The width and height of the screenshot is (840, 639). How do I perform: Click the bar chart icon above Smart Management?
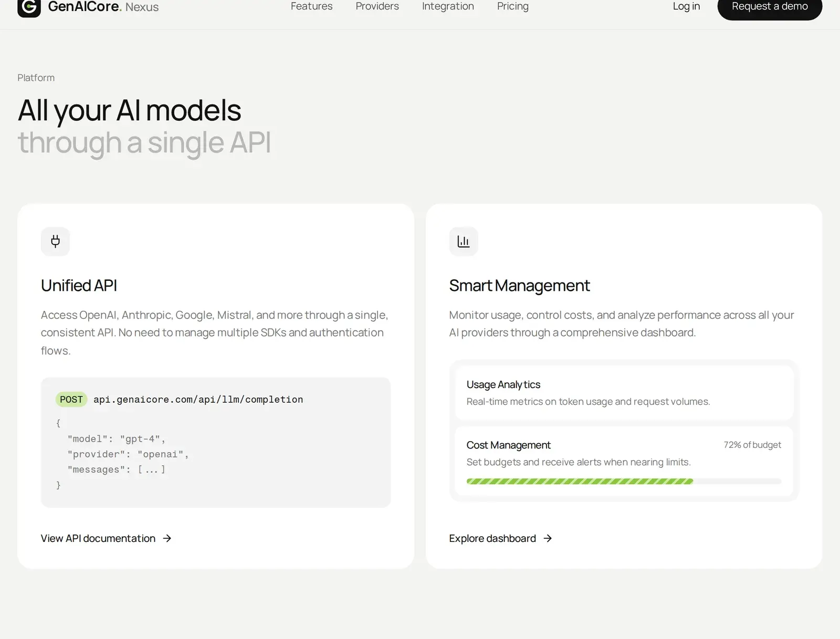464,242
